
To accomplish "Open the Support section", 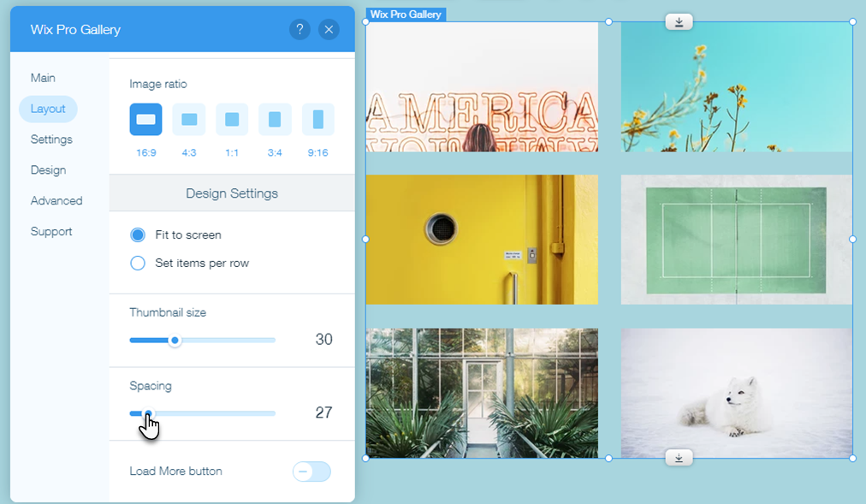I will 51,231.
